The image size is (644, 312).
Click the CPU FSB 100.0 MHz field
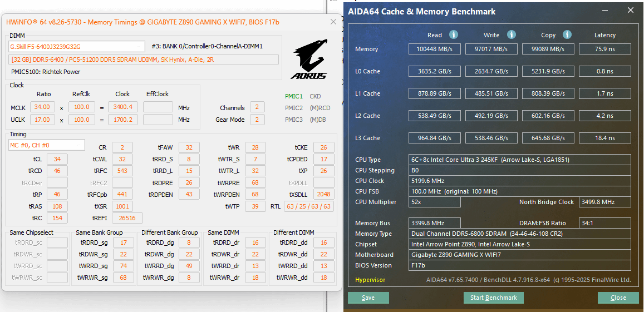pos(520,191)
